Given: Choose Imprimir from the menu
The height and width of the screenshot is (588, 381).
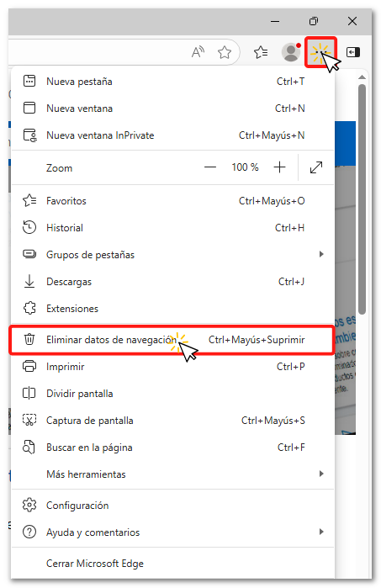Looking at the screenshot, I should coord(172,367).
